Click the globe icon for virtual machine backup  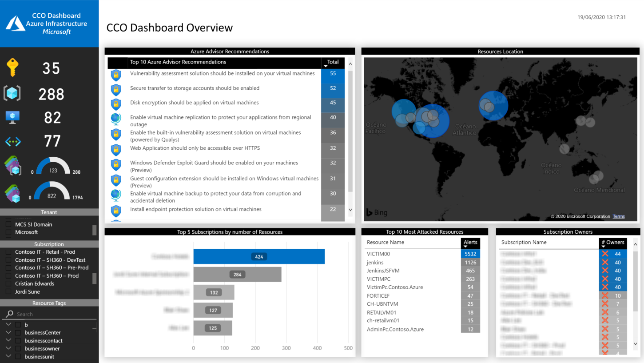(x=116, y=195)
